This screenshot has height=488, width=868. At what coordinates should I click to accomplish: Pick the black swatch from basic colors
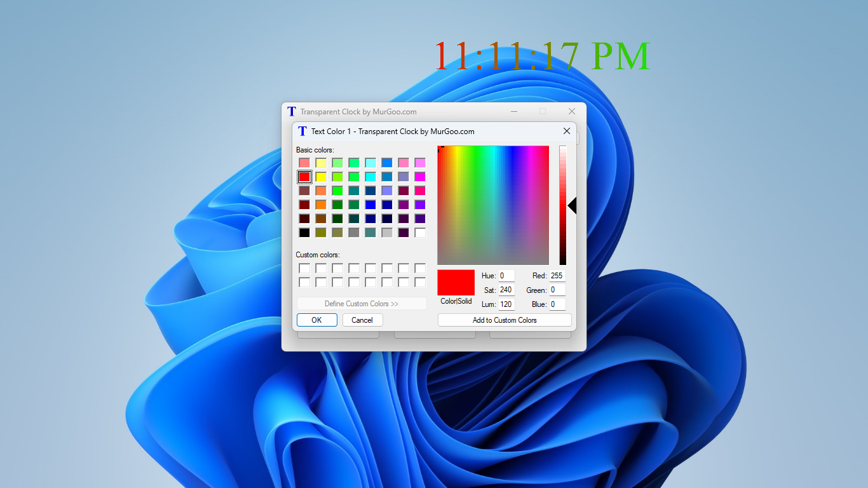(304, 232)
